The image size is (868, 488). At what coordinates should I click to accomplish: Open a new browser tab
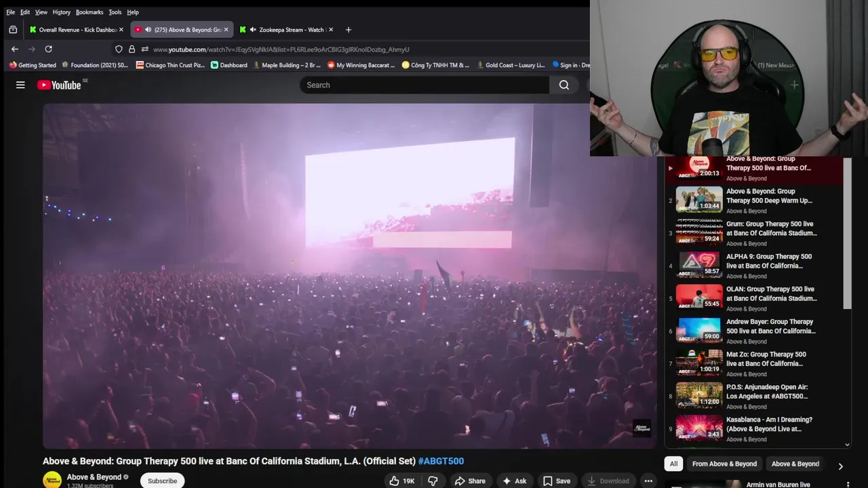point(349,30)
